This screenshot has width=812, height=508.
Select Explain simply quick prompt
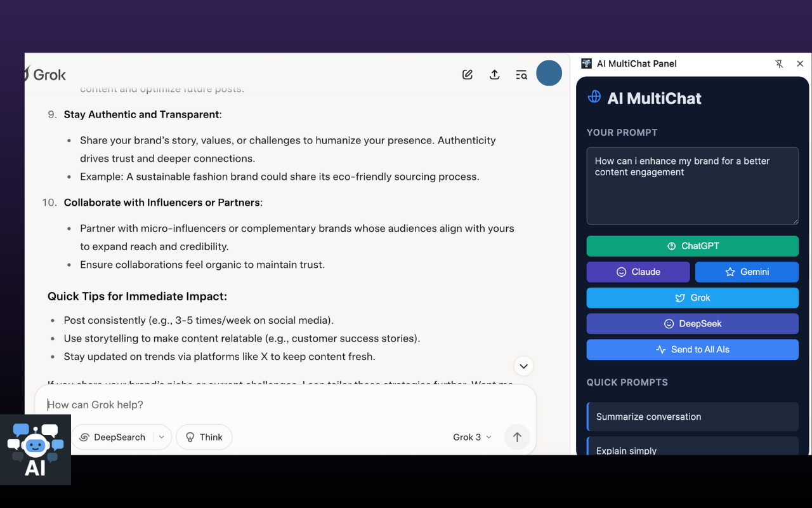[x=692, y=446]
